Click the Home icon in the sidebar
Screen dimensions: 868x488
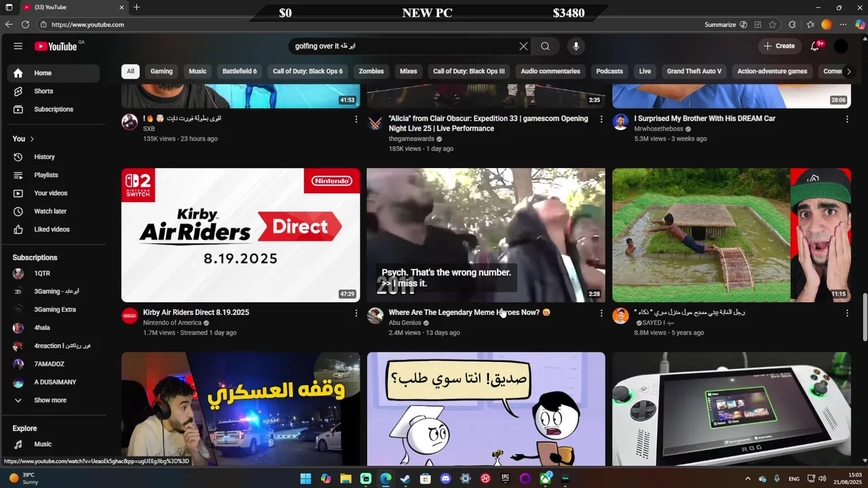tap(18, 73)
